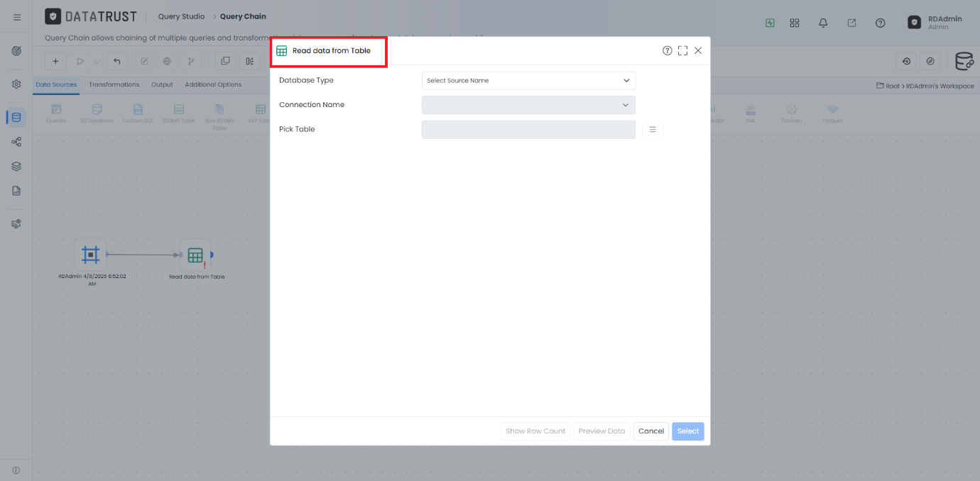Cancel the Read data from Table dialog
980x481 pixels.
click(651, 431)
